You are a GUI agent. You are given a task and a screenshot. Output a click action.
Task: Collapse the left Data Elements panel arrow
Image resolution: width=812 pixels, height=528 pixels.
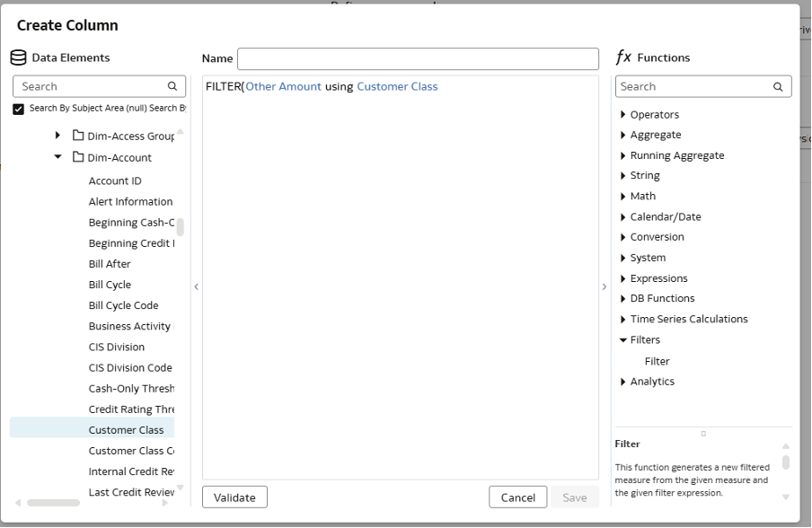(x=196, y=287)
